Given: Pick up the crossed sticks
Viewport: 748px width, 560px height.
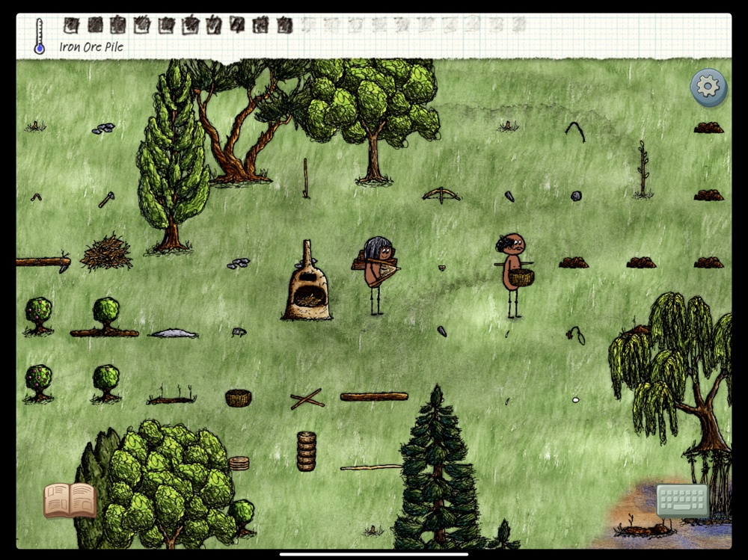Looking at the screenshot, I should (x=307, y=399).
